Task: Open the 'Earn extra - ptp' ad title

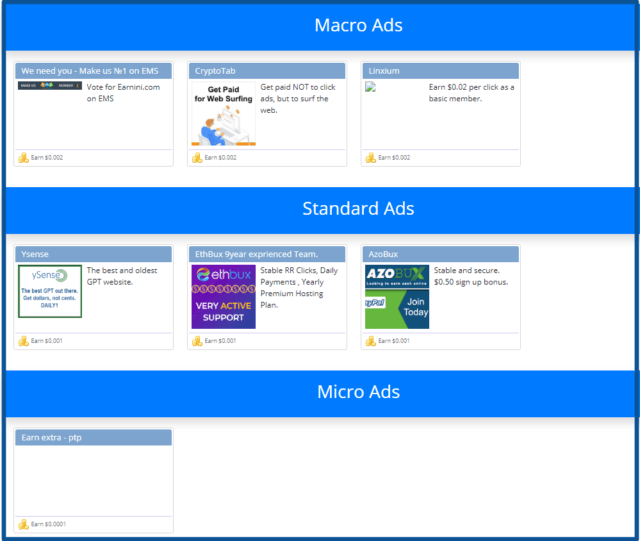Action: click(93, 437)
